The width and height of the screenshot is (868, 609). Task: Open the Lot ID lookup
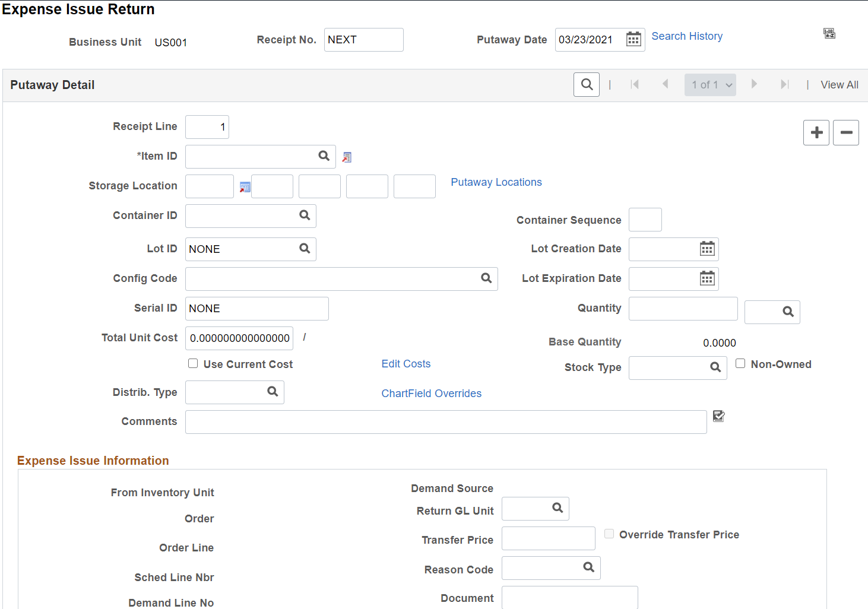point(305,249)
